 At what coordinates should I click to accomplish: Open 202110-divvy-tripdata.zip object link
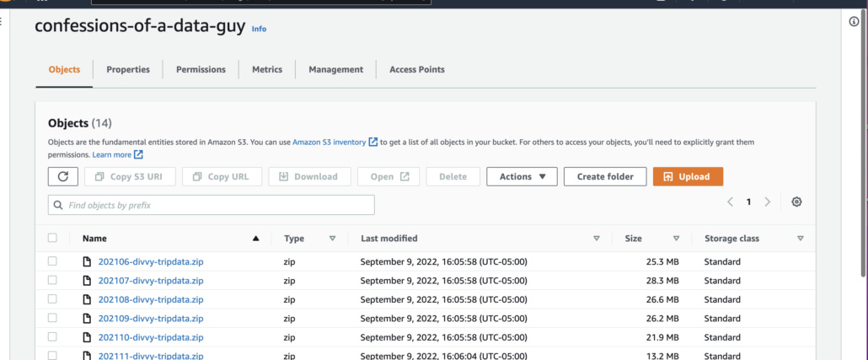pyautogui.click(x=151, y=337)
